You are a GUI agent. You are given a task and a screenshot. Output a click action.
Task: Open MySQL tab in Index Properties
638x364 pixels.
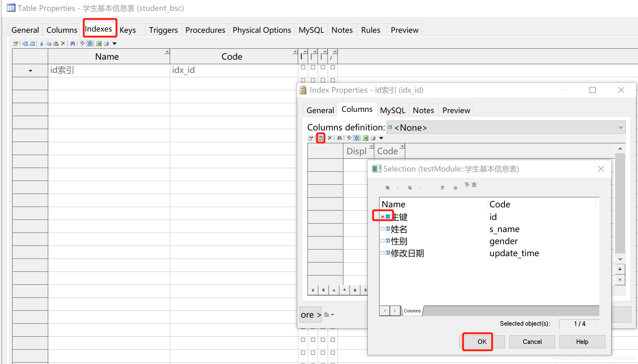pyautogui.click(x=392, y=110)
